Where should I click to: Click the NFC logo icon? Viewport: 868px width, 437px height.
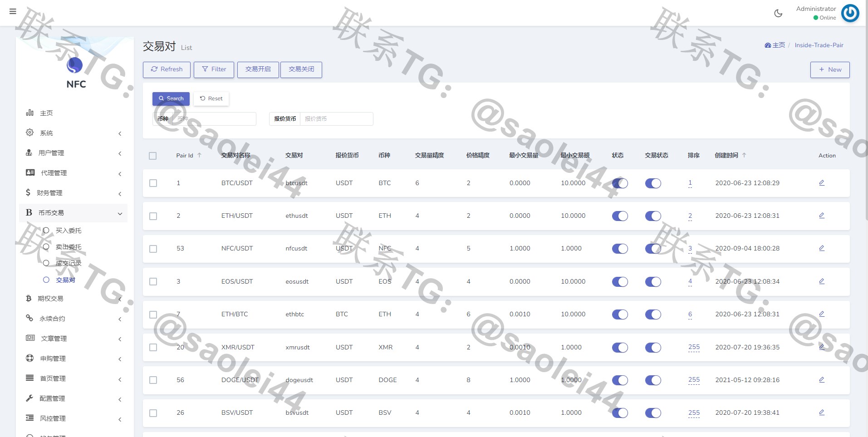pyautogui.click(x=75, y=65)
